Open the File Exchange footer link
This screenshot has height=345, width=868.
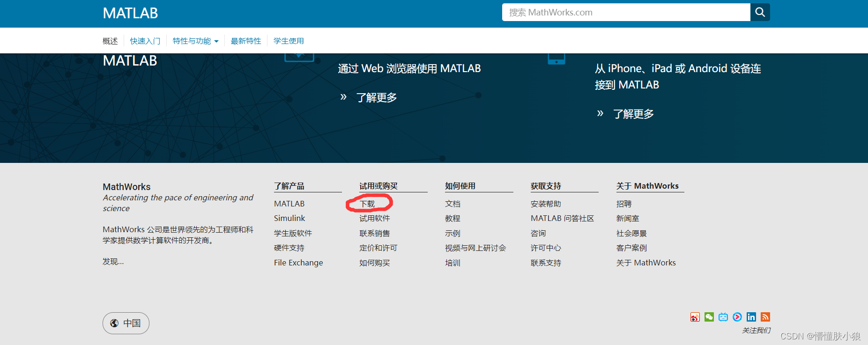point(298,263)
